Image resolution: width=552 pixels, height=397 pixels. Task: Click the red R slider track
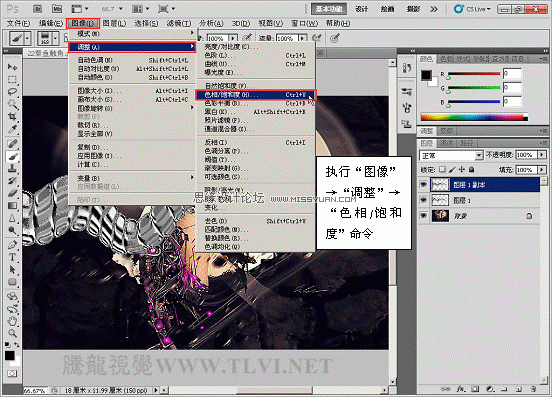tap(474, 74)
